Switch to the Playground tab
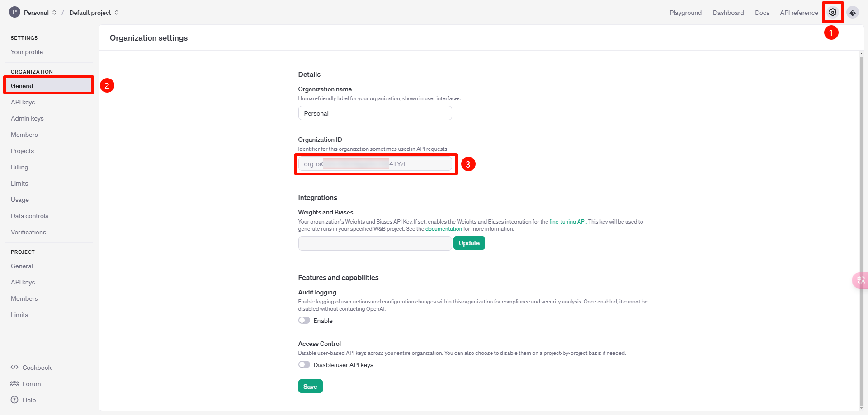The width and height of the screenshot is (868, 415). 685,13
